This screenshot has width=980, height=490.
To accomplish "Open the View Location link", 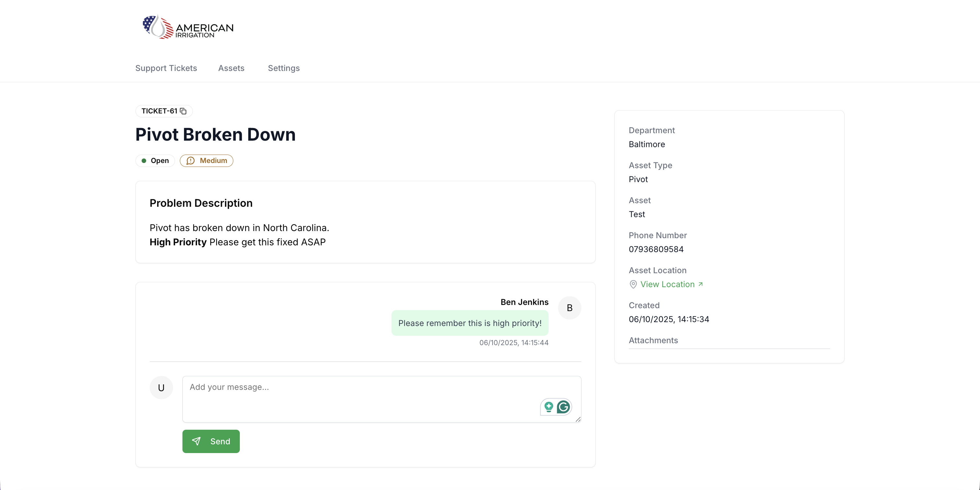I will click(x=667, y=285).
